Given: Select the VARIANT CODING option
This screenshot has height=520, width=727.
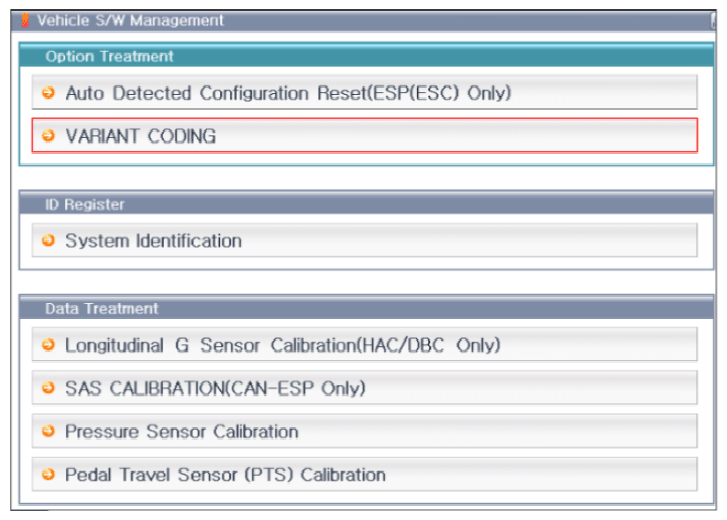Looking at the screenshot, I should pyautogui.click(x=141, y=136).
